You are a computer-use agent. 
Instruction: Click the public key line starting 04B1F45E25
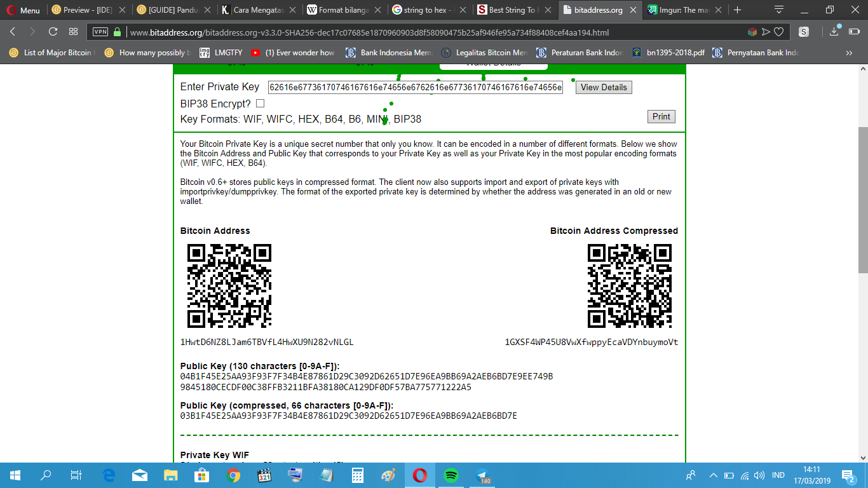click(367, 376)
